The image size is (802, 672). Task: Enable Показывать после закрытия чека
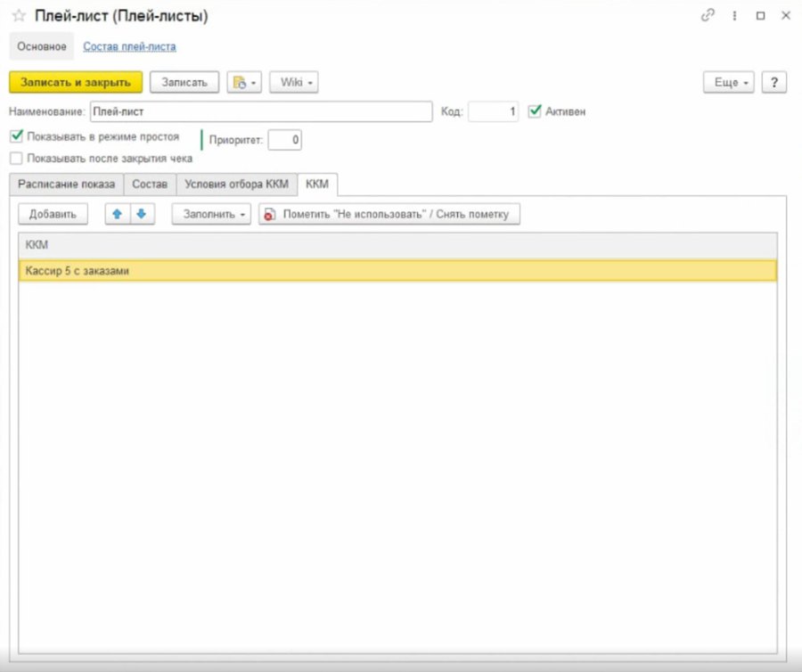click(x=16, y=158)
